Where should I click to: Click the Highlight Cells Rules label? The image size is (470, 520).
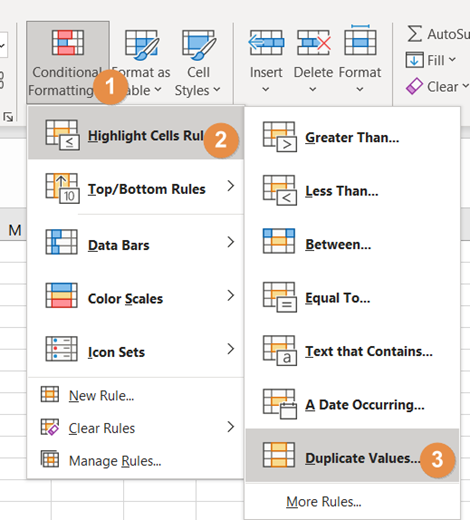[x=146, y=136]
